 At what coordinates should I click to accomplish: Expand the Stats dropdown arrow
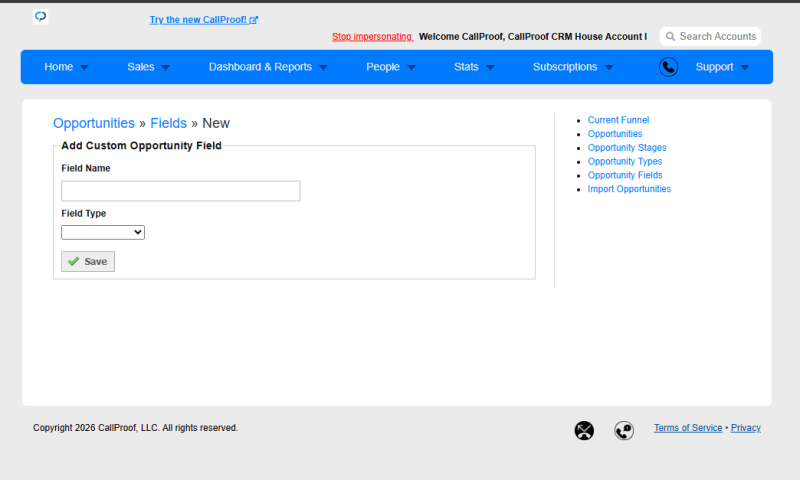(x=490, y=67)
